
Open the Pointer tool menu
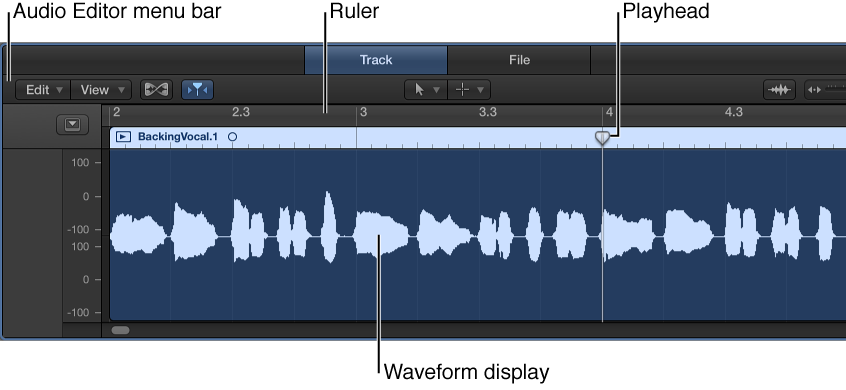[x=426, y=90]
